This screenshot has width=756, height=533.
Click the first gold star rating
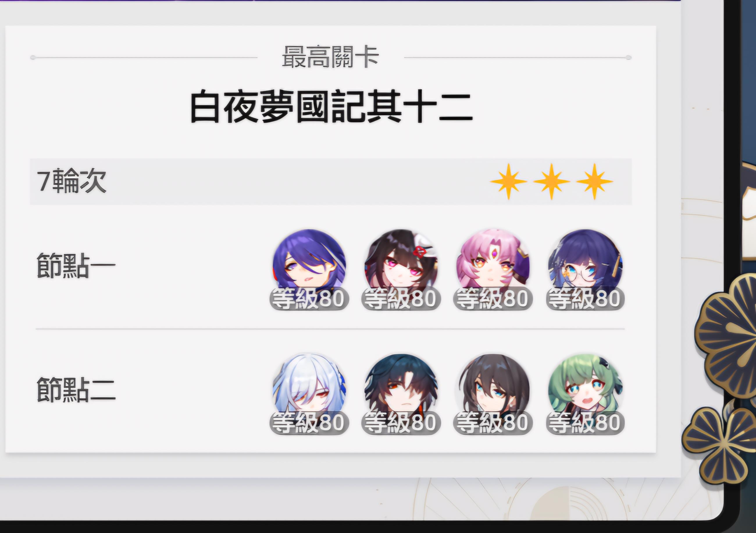point(508,182)
